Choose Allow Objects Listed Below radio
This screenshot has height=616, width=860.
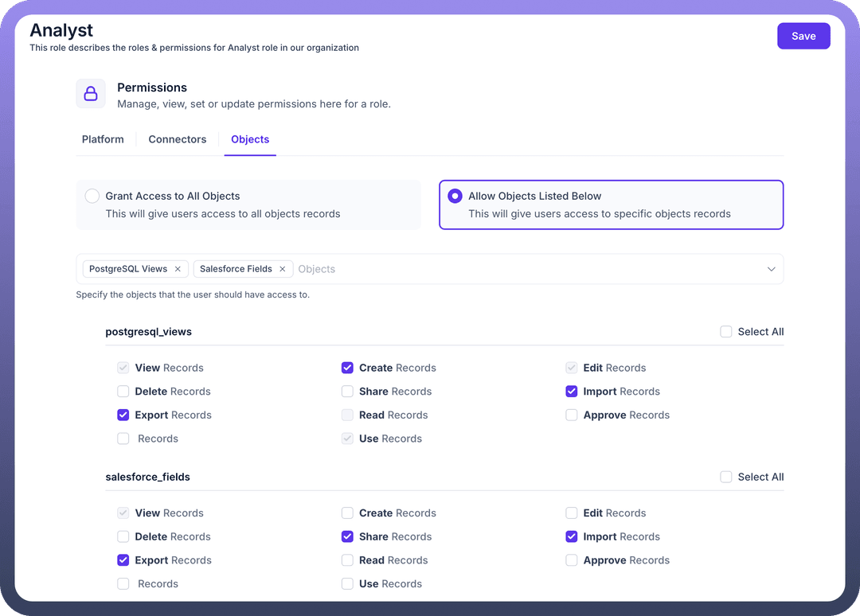(x=455, y=196)
